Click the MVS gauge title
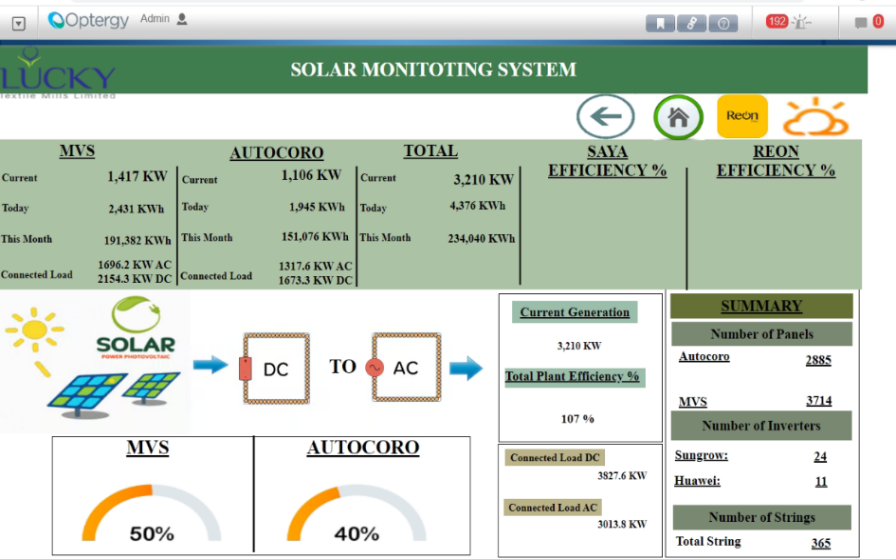Image resolution: width=896 pixels, height=559 pixels. (x=148, y=447)
